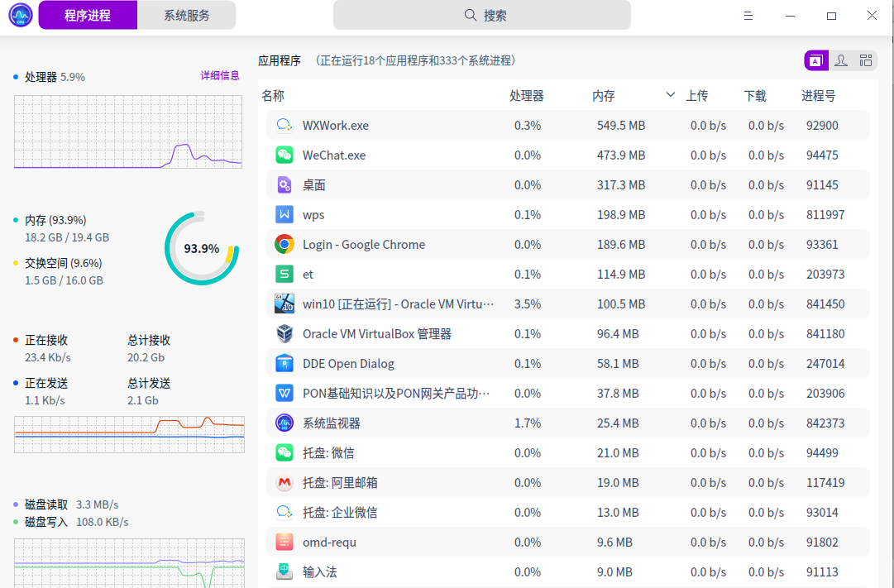Toggle the all-processes grid view
Image resolution: width=894 pixels, height=588 pixels.
[x=866, y=60]
